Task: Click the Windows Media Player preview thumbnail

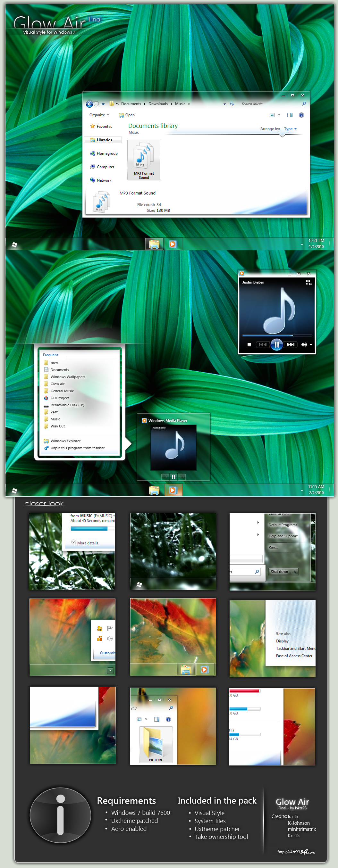Action: point(173,448)
